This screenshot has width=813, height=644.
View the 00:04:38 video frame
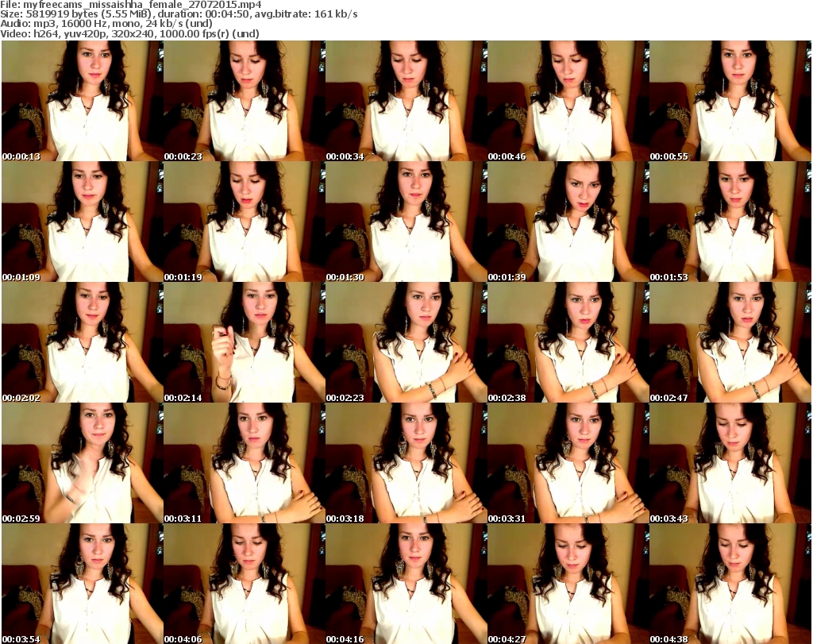click(730, 584)
